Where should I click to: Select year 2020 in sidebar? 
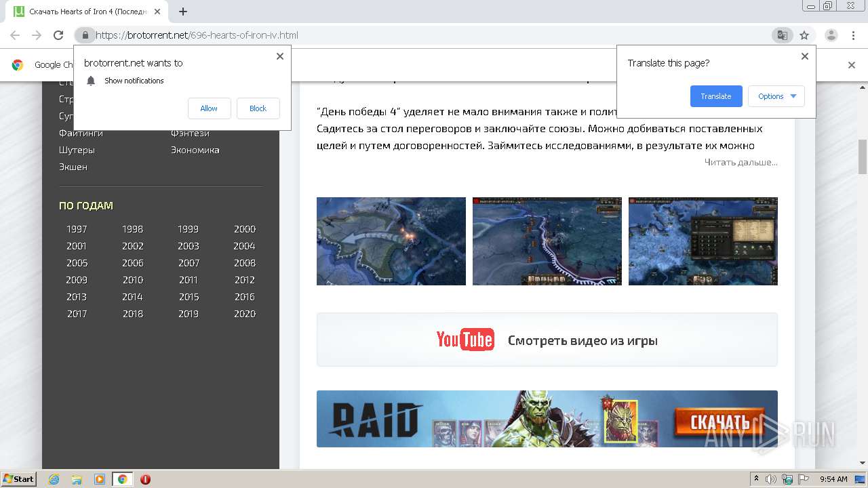(245, 314)
